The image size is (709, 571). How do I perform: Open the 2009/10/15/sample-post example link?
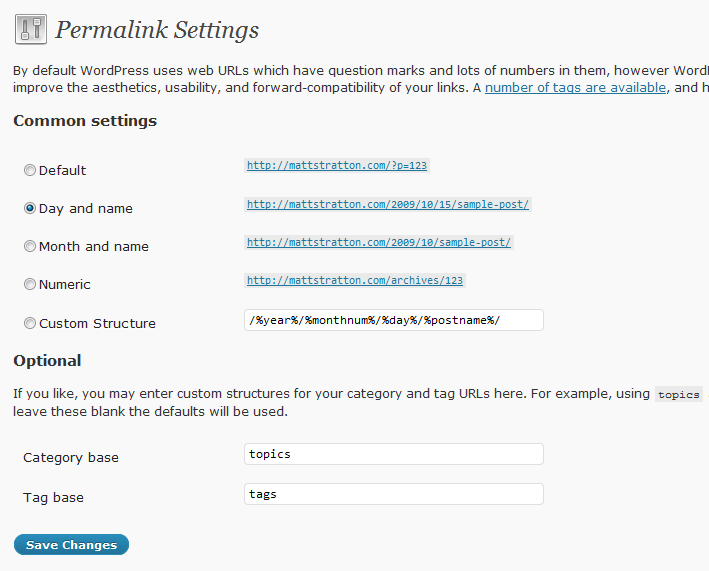tap(388, 204)
